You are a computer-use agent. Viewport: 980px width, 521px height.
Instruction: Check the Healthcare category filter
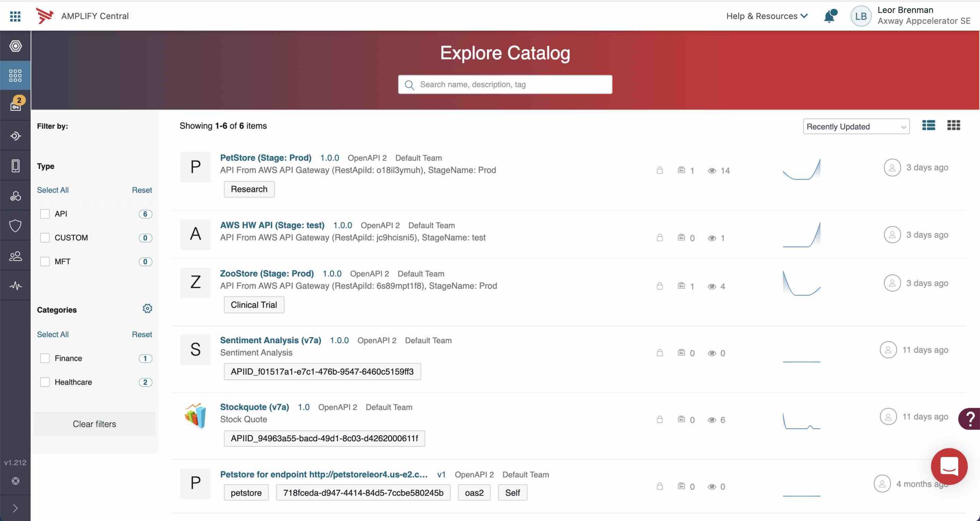coord(45,382)
